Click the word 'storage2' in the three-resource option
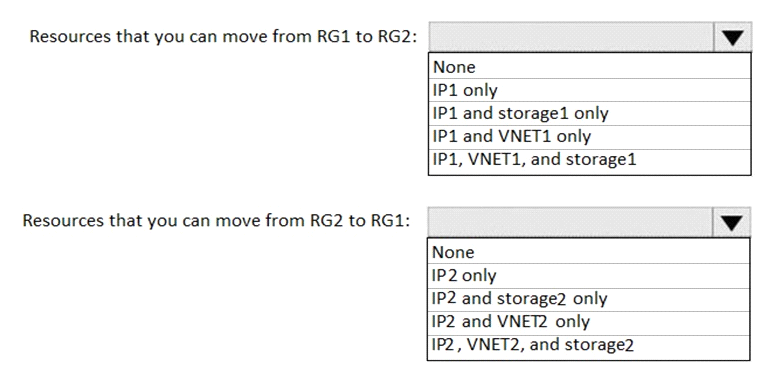This screenshot has width=757, height=365. coord(599,346)
